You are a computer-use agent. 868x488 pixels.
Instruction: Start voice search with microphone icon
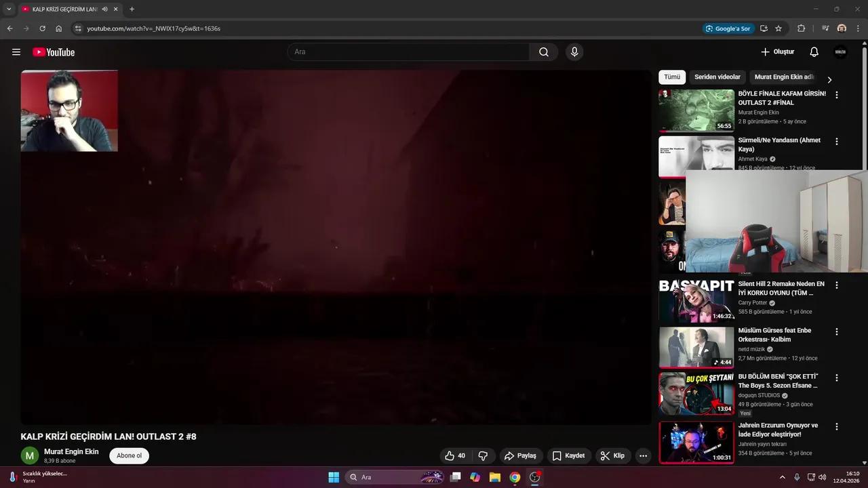574,52
